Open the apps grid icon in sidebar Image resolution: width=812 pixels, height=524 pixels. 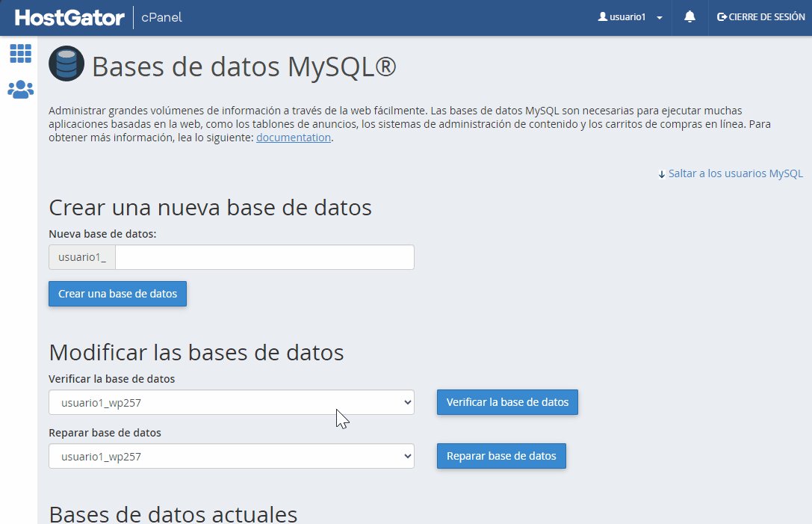click(x=21, y=53)
